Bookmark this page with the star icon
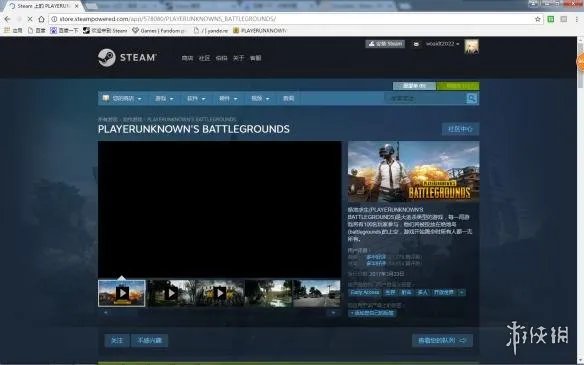 pyautogui.click(x=537, y=19)
